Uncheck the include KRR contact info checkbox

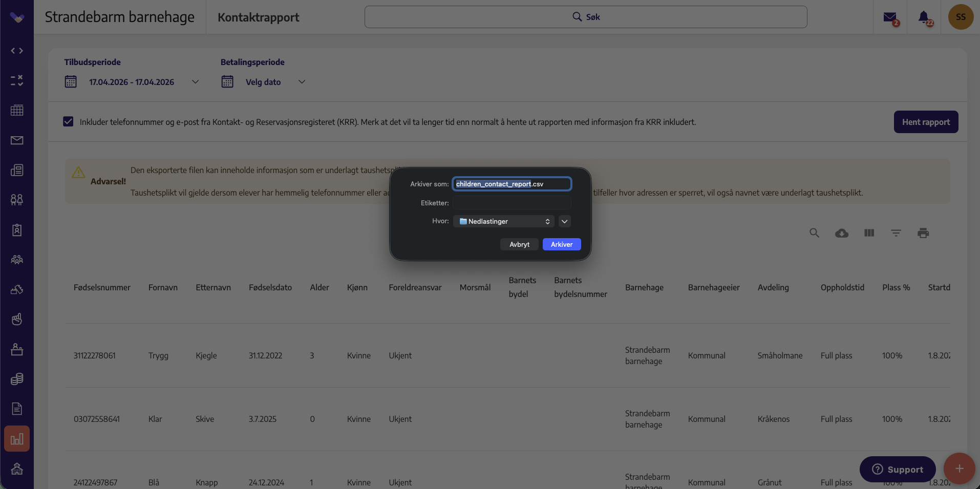68,121
